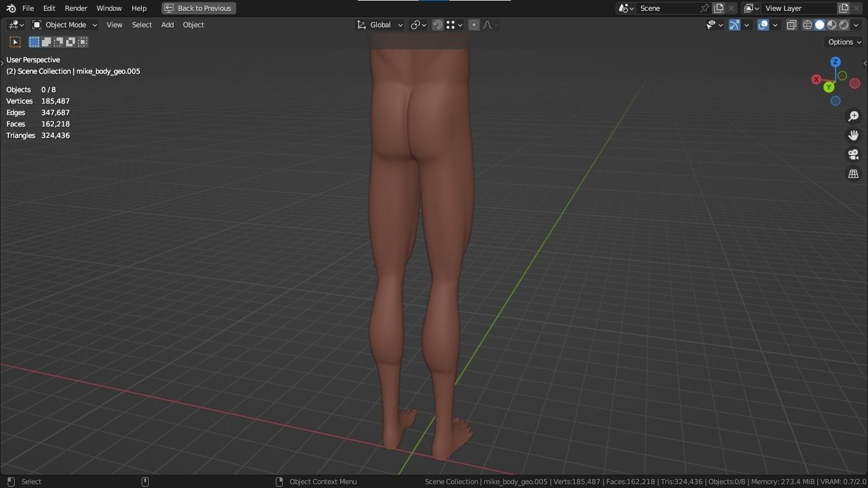The height and width of the screenshot is (488, 868).
Task: Toggle the snap magnet icon
Action: coord(438,25)
